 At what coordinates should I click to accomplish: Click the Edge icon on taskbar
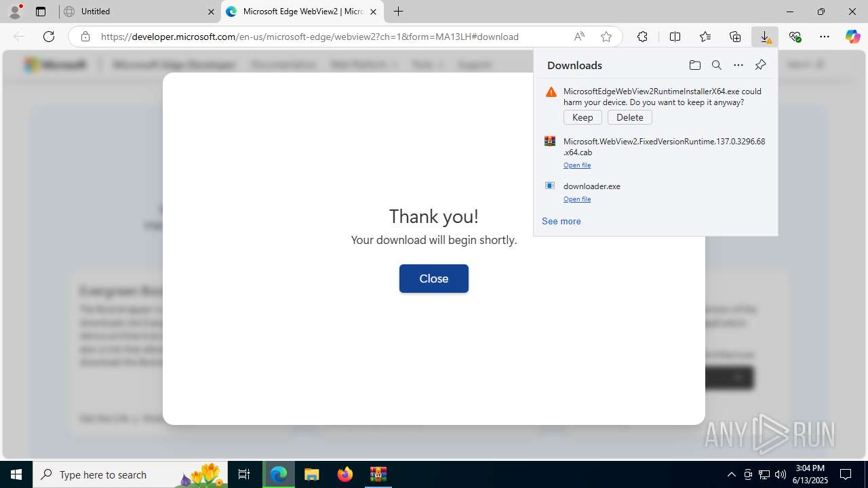279,474
